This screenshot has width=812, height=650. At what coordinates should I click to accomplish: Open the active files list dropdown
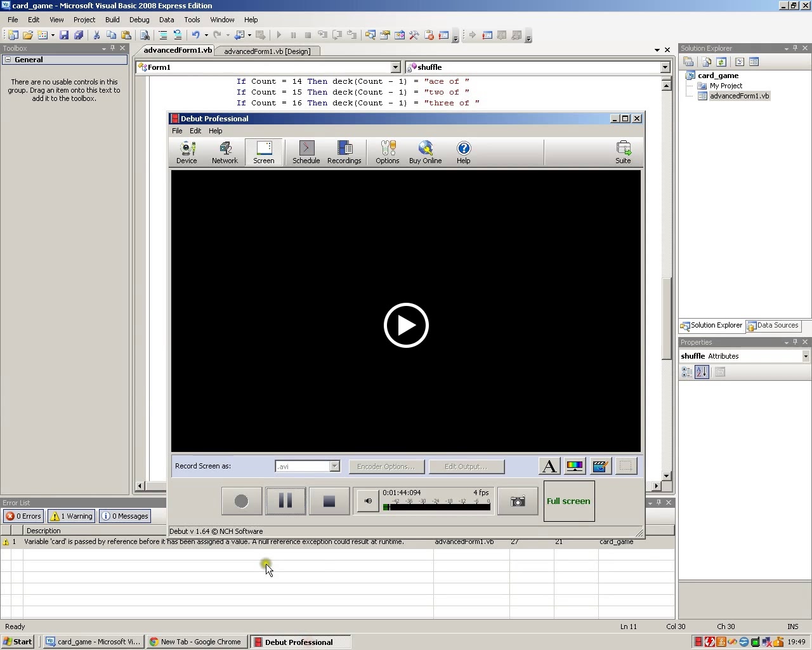click(657, 50)
